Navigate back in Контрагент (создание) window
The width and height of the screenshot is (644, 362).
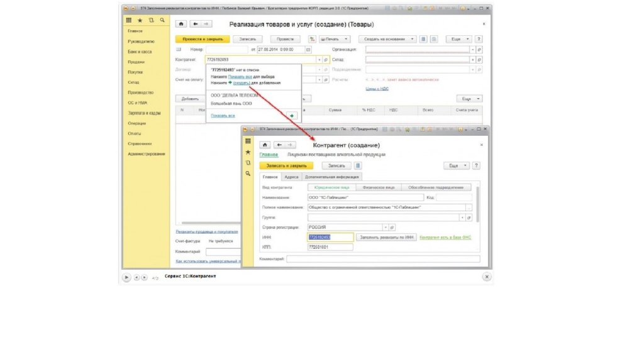click(279, 145)
